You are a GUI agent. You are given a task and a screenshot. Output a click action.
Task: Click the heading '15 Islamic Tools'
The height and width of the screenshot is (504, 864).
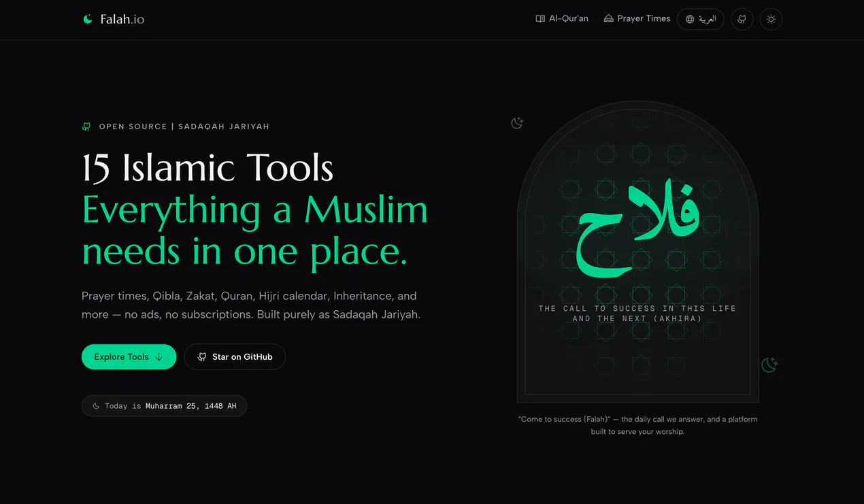[207, 168]
